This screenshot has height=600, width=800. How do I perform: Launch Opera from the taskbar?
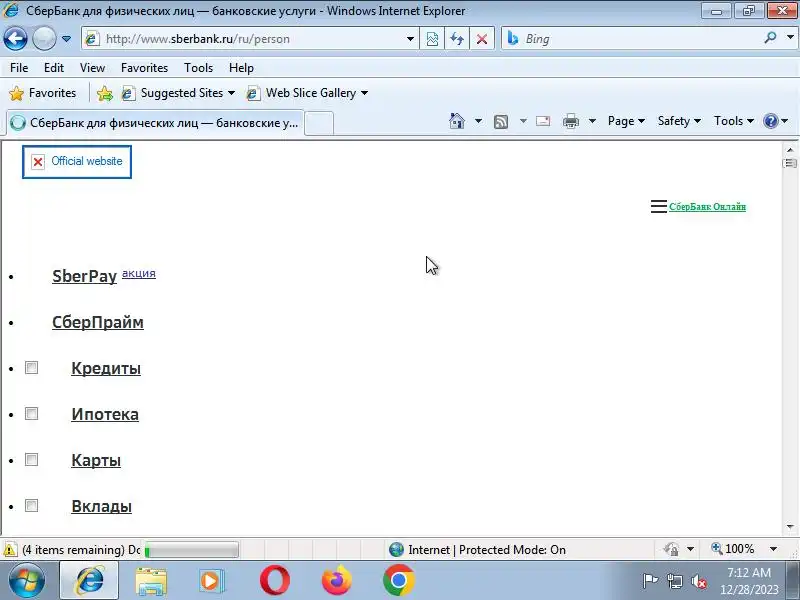pyautogui.click(x=274, y=581)
